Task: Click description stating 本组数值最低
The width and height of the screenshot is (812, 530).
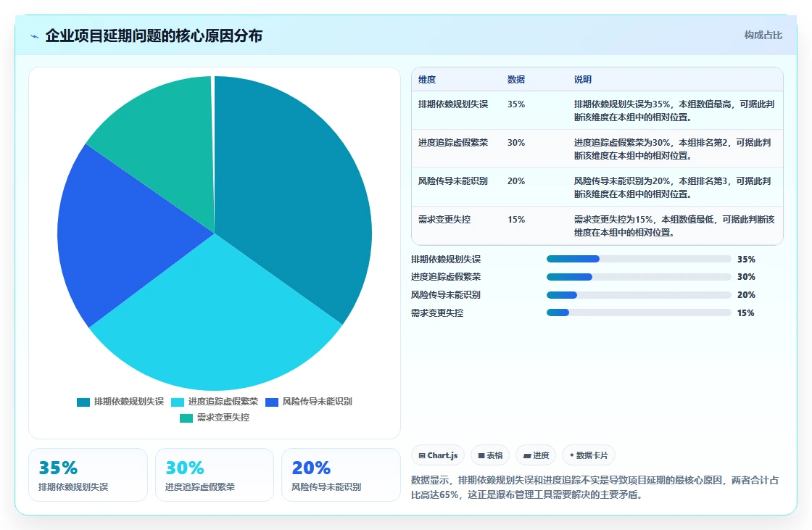Action: 674,226
